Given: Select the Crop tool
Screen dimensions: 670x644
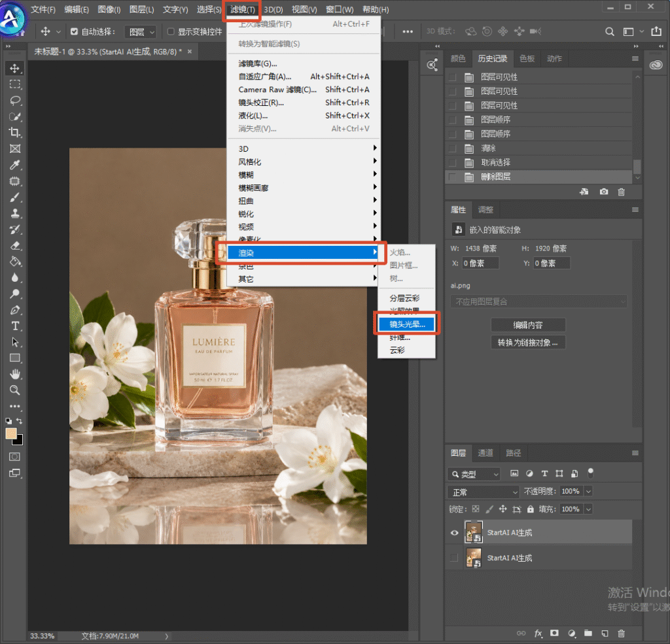Looking at the screenshot, I should click(x=15, y=132).
